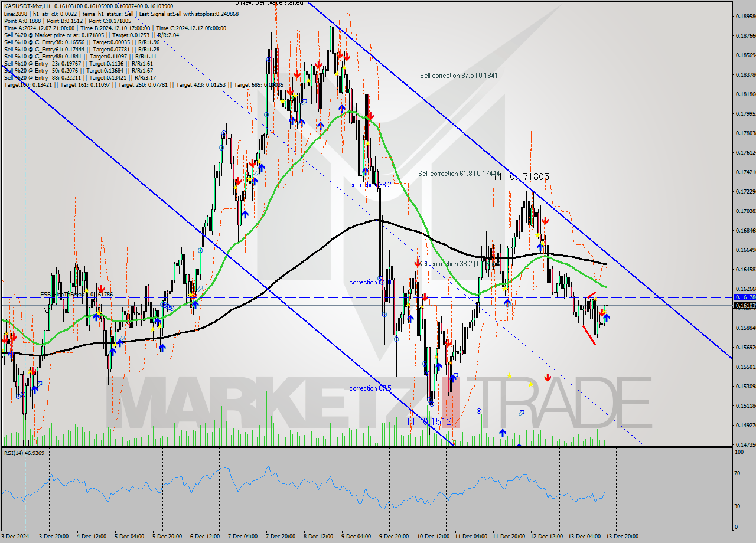Click the 0.17038 price axis label
Viewport: 756px width, 543px height.
pos(745,211)
